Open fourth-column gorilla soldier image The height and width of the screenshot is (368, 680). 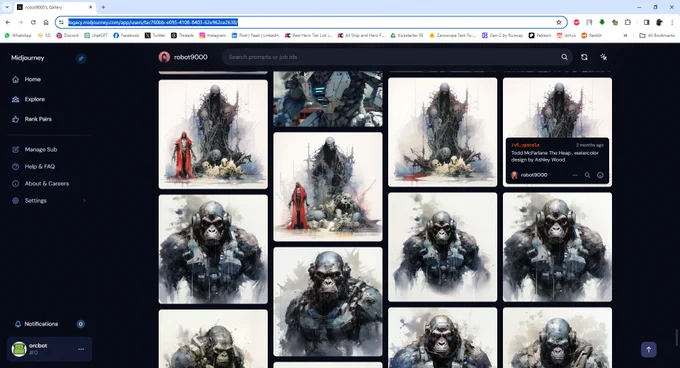point(557,247)
